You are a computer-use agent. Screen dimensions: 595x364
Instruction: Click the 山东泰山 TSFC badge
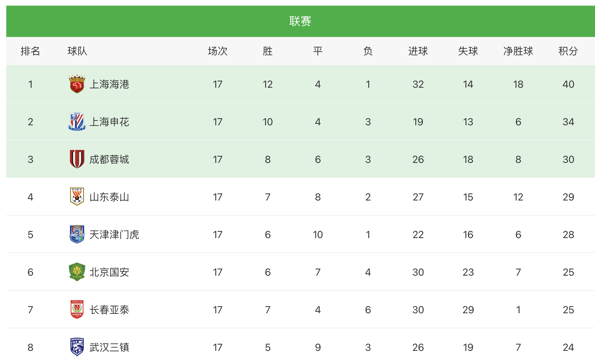(77, 197)
